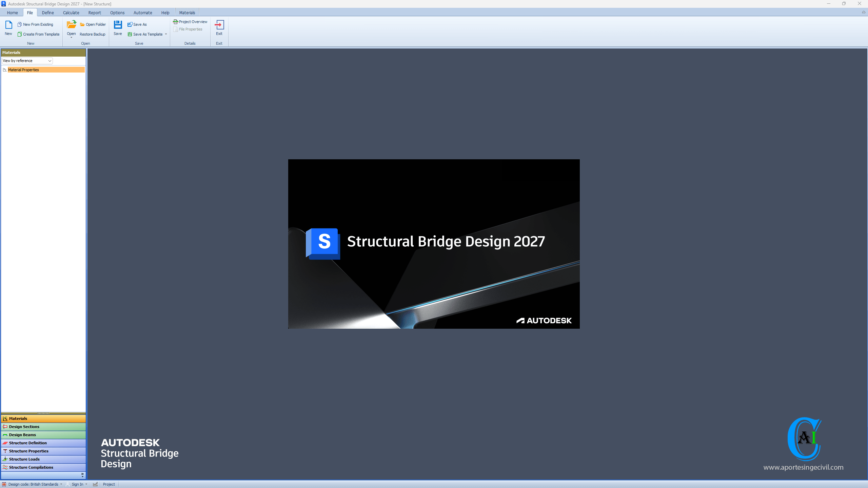
Task: Open Project Overview from Details group
Action: (x=190, y=22)
